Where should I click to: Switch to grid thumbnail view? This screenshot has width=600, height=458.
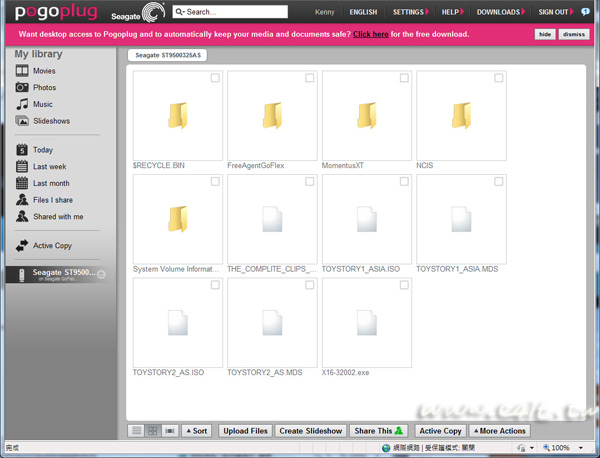153,431
